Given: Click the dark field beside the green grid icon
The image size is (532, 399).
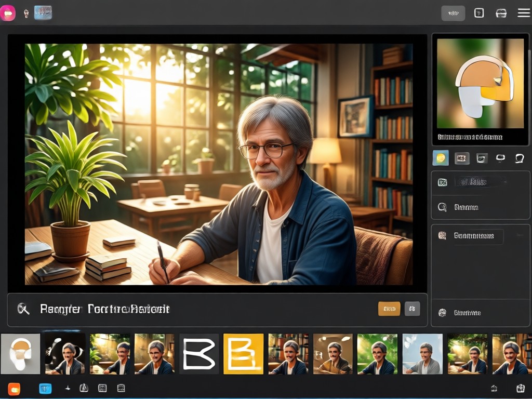Looking at the screenshot, I should tap(480, 182).
